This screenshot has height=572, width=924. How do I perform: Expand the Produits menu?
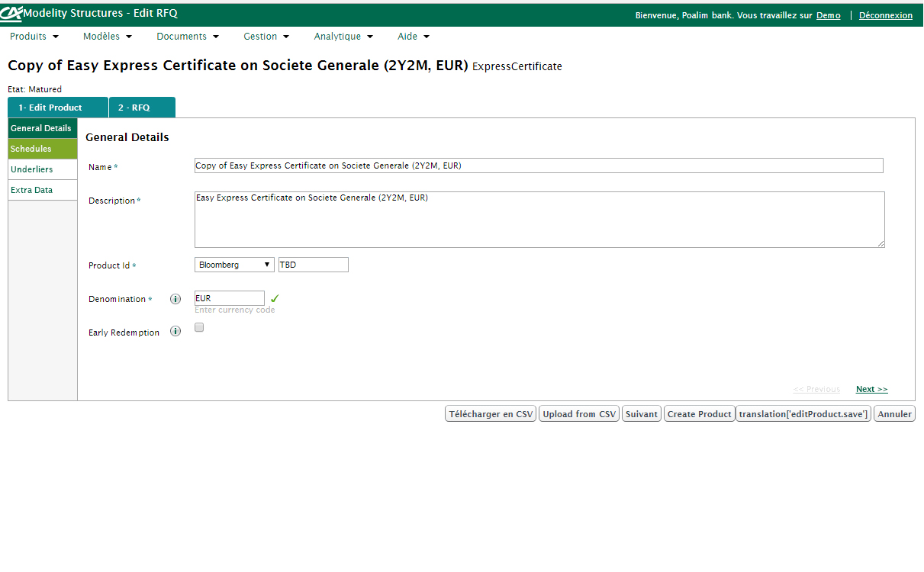(x=34, y=37)
